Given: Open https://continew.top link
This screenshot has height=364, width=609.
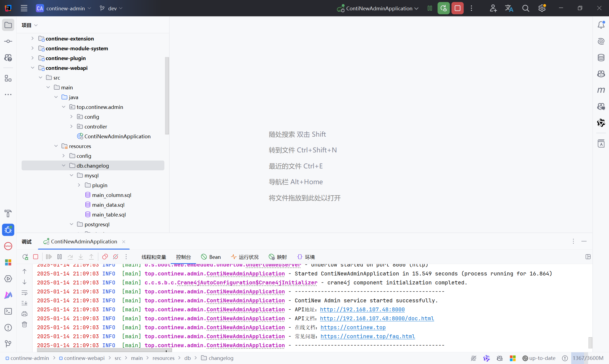Looking at the screenshot, I should pos(353,327).
